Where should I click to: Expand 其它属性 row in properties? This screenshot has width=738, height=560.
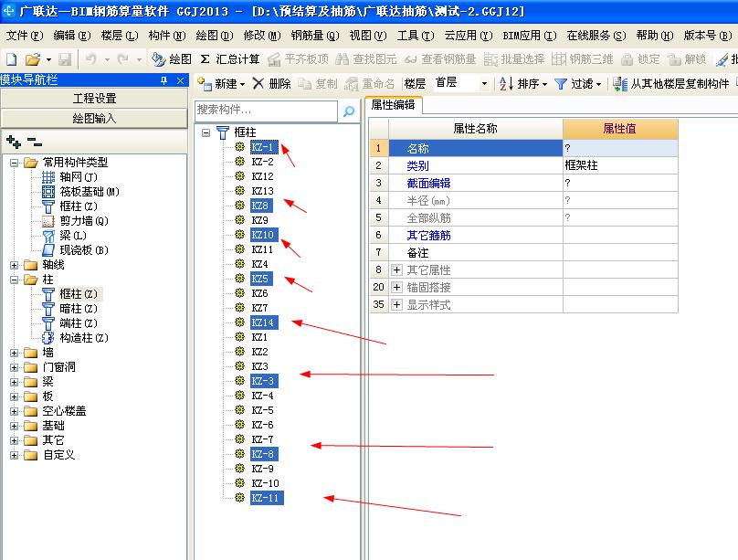(x=396, y=270)
